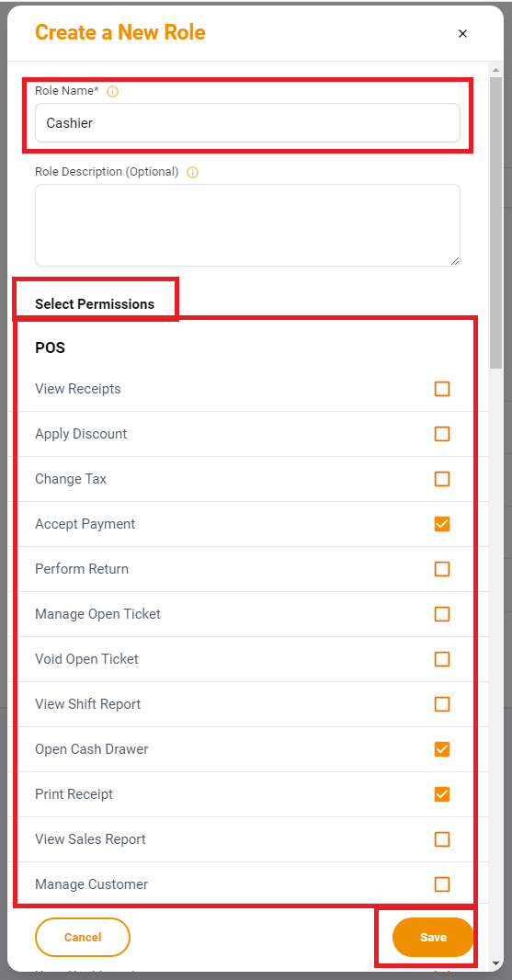Click the Cancel button
Screen dimensions: 512x980
[83, 937]
